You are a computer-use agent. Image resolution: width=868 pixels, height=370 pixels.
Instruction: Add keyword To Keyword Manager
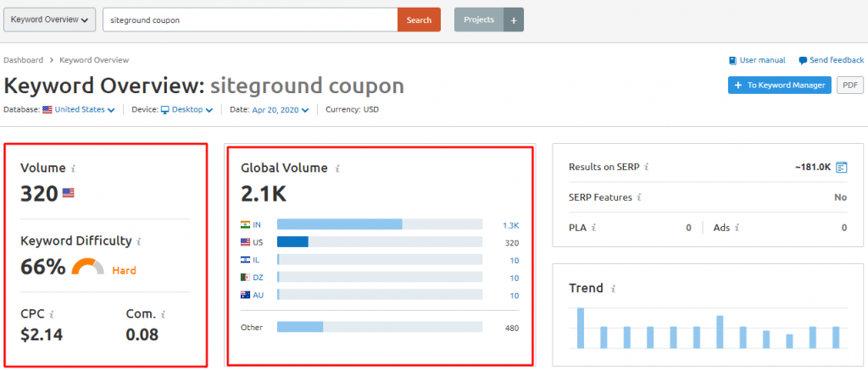coord(780,86)
